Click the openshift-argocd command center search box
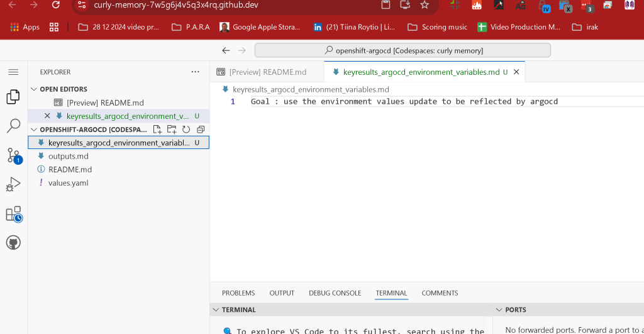This screenshot has width=644, height=334. [402, 50]
